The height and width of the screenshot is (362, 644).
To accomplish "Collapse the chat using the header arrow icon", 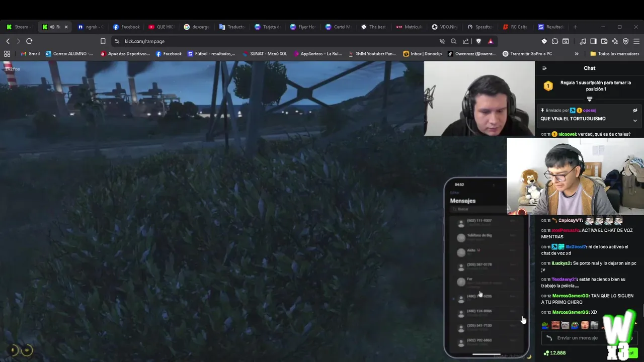I will coord(544,68).
